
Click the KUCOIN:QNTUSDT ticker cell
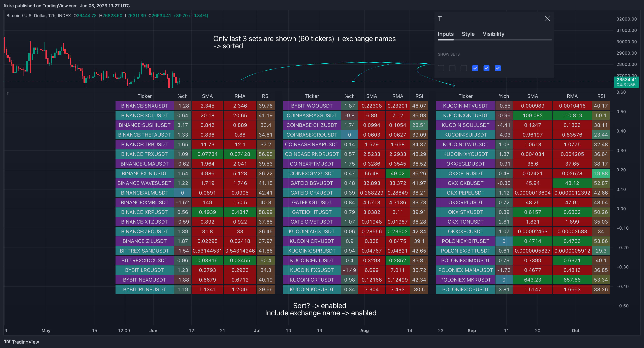tap(465, 116)
